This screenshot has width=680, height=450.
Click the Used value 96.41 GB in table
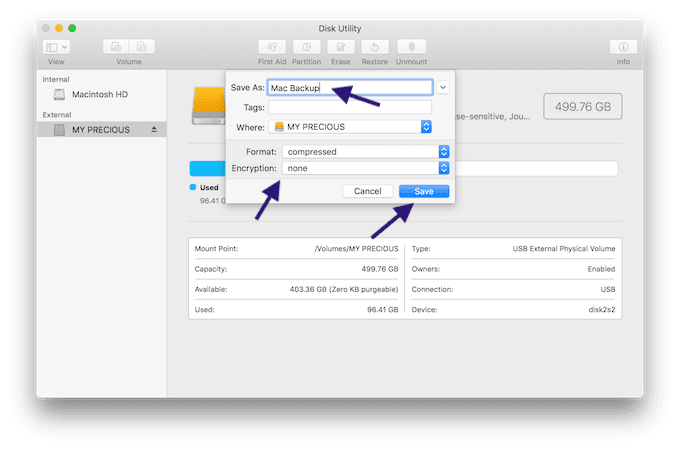click(x=382, y=310)
